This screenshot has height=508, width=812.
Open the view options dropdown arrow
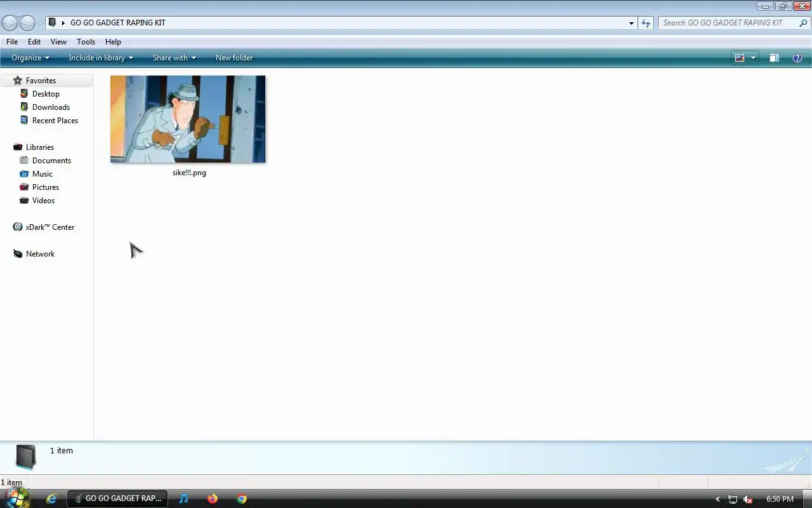(x=753, y=58)
